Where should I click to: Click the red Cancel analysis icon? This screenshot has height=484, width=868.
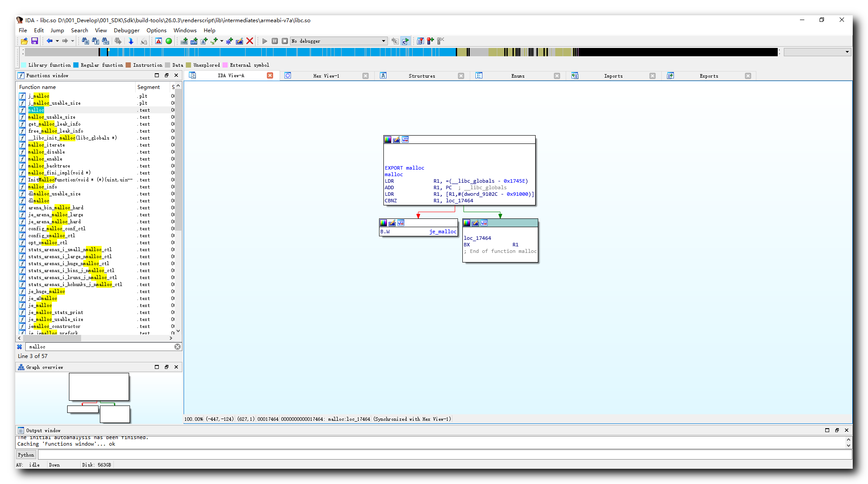click(x=249, y=41)
